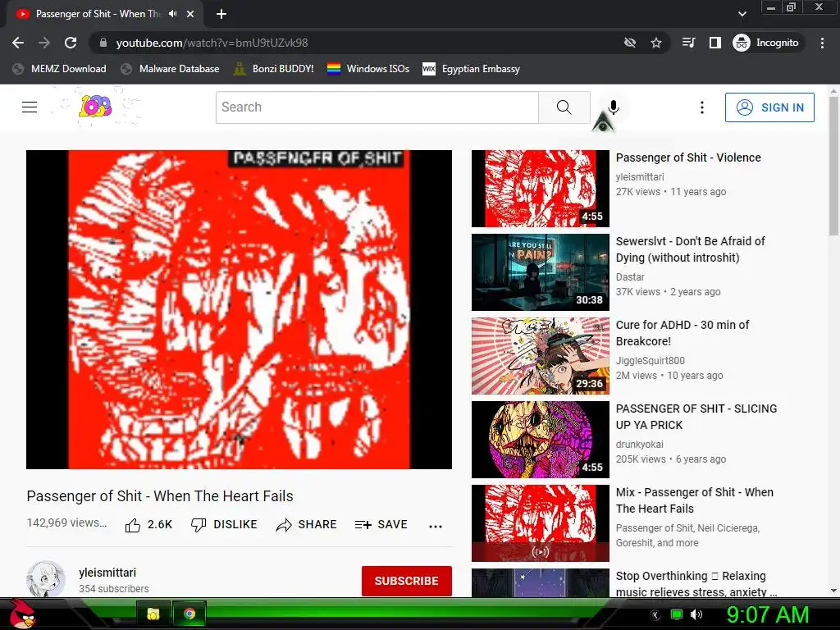840x630 pixels.
Task: Open the tab search chevron
Action: point(742,14)
